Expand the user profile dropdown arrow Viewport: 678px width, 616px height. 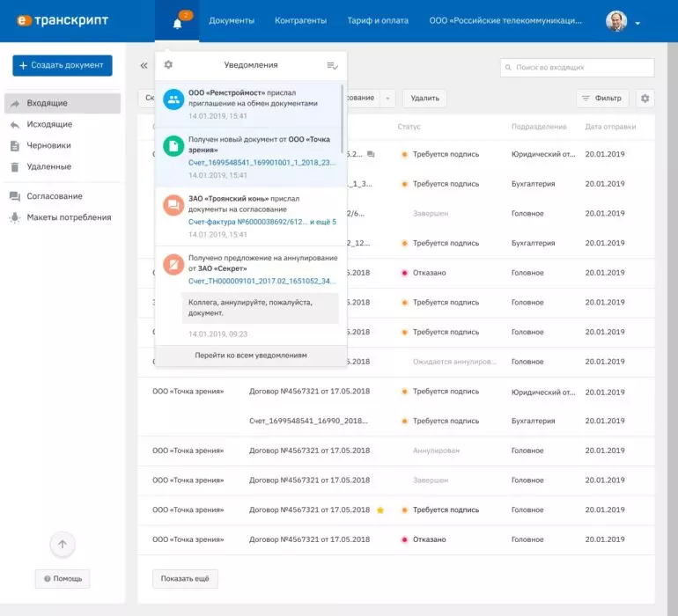pyautogui.click(x=637, y=24)
